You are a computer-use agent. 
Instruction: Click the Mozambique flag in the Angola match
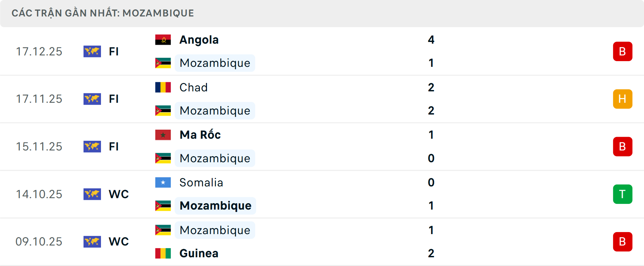coord(163,63)
